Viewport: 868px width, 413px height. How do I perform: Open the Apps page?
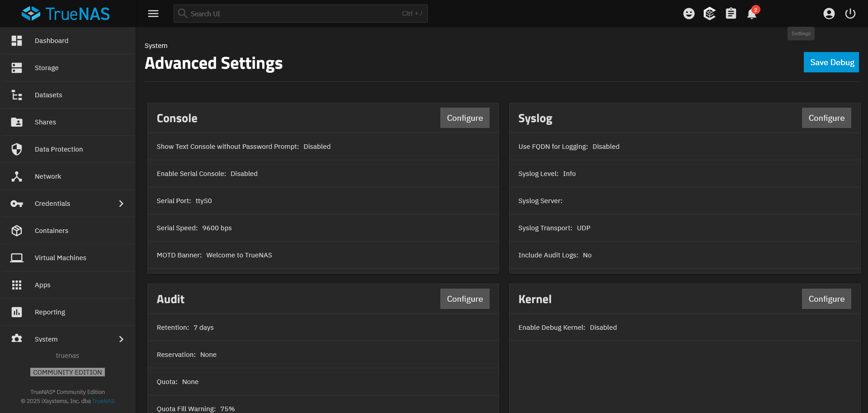click(x=68, y=285)
